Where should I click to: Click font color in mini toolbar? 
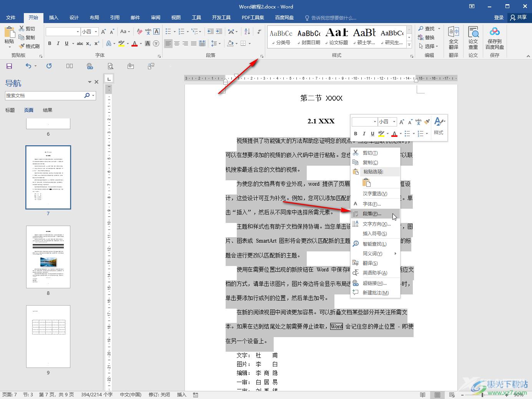(x=394, y=134)
